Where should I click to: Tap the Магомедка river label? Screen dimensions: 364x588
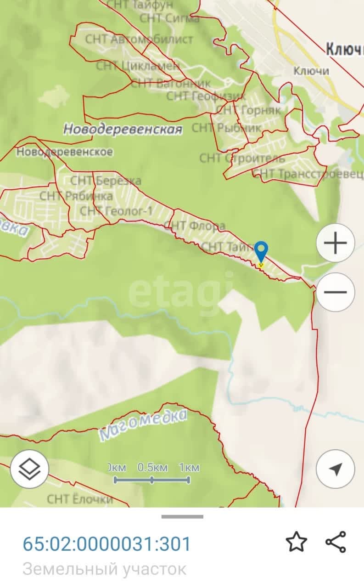[x=144, y=425]
